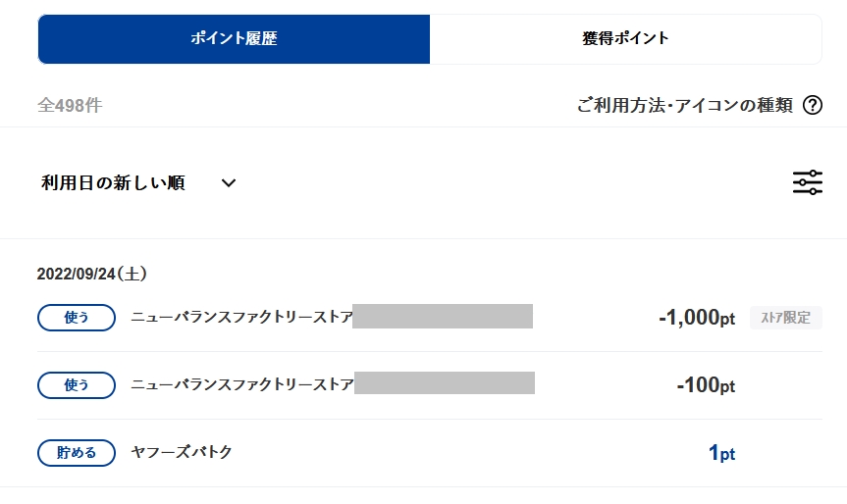Click the ストア限定 label badge

(x=785, y=318)
